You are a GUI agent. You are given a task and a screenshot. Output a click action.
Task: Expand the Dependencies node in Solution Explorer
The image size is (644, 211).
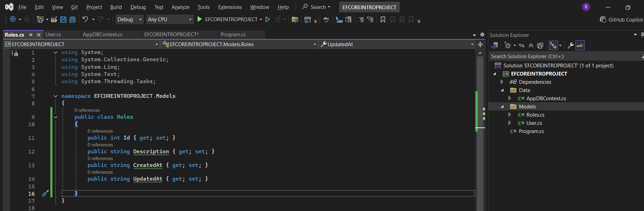tap(502, 82)
